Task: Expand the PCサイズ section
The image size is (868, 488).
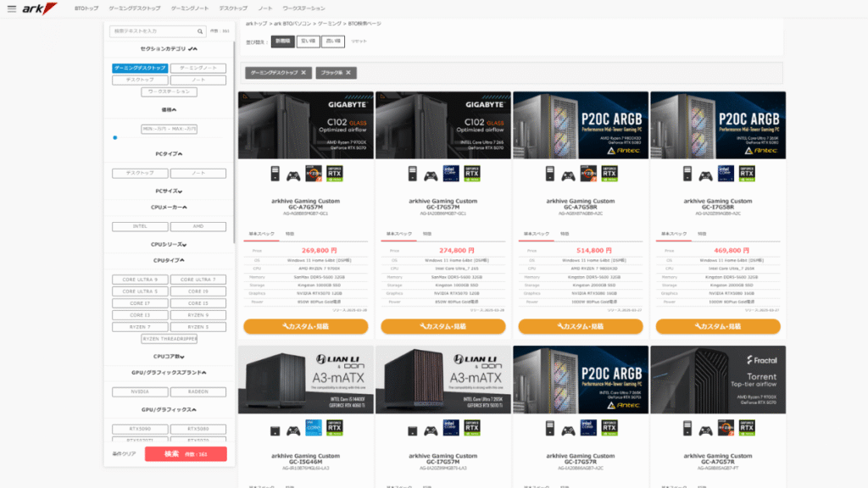Action: [169, 191]
